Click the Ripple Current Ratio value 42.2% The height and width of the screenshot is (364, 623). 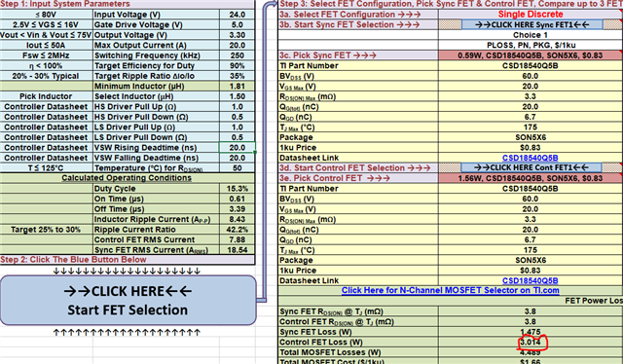coord(238,230)
